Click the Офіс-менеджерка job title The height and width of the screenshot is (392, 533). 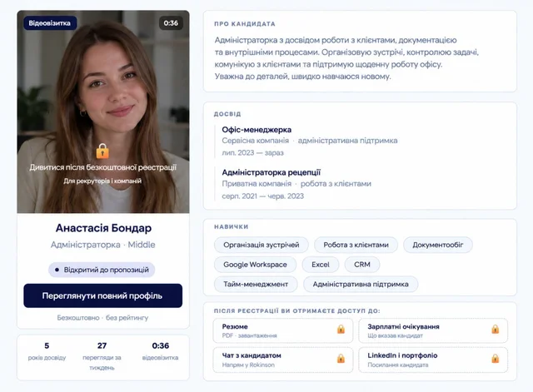click(257, 130)
